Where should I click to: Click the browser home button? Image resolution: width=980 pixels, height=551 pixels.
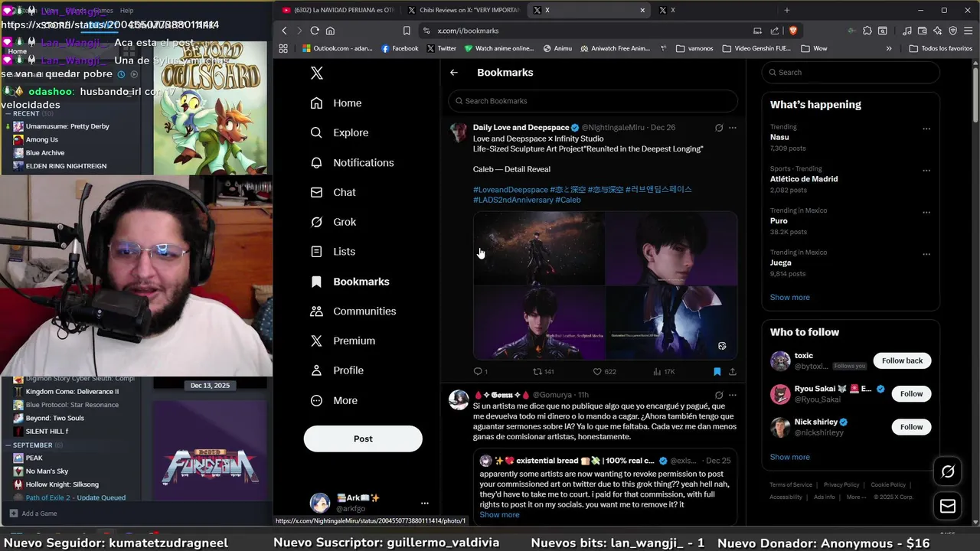click(x=330, y=31)
